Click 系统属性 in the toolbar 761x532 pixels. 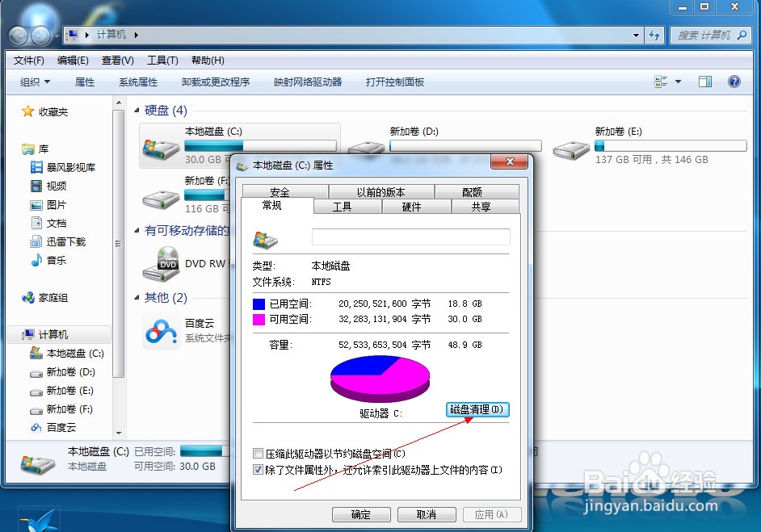138,82
